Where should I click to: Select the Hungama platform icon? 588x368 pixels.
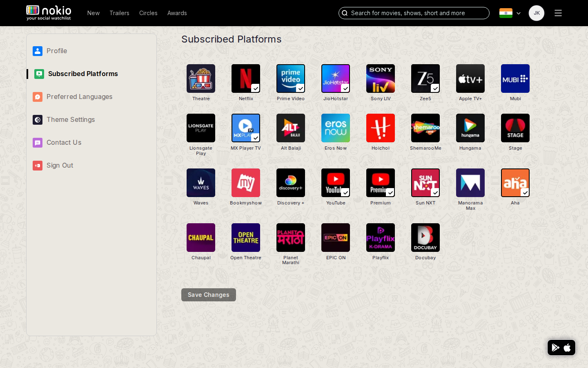(x=470, y=128)
